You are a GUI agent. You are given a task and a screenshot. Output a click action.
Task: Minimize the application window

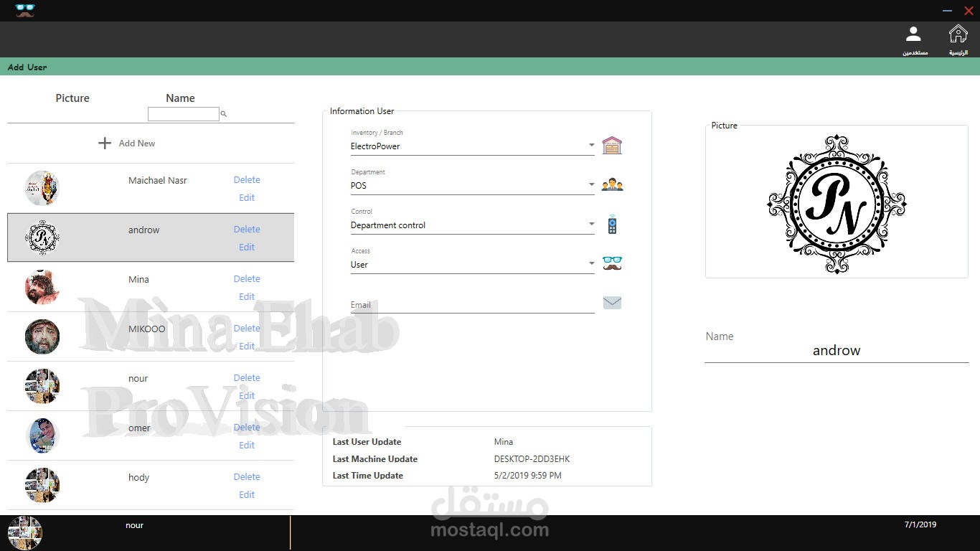(947, 11)
